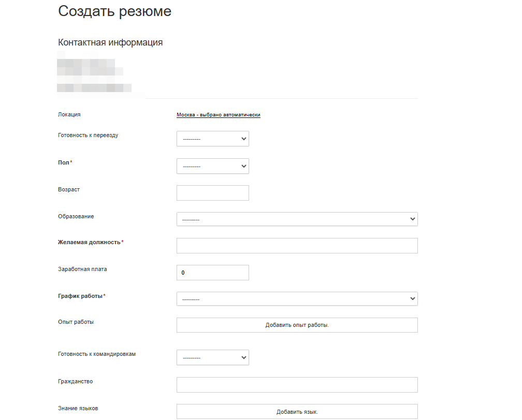
Task: Click the 'Опыт работы' label text
Action: tap(76, 322)
